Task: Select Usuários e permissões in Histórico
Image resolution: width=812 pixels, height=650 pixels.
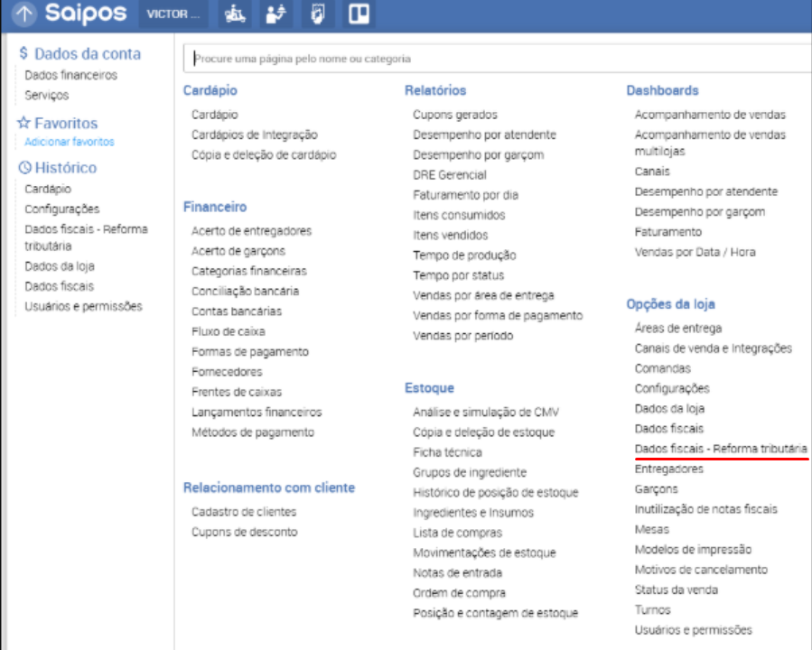Action: pos(83,306)
